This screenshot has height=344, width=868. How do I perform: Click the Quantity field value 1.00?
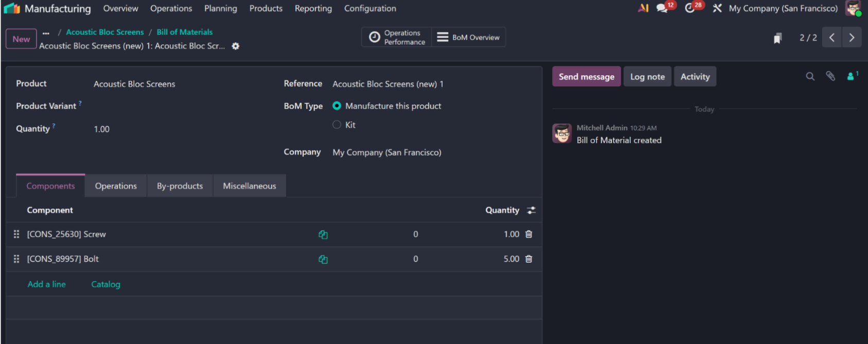click(x=101, y=129)
